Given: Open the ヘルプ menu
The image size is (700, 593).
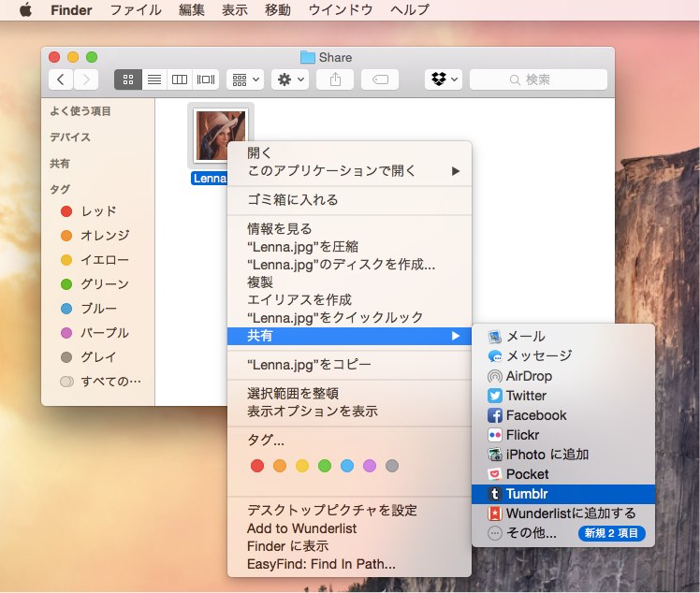Looking at the screenshot, I should pyautogui.click(x=410, y=9).
